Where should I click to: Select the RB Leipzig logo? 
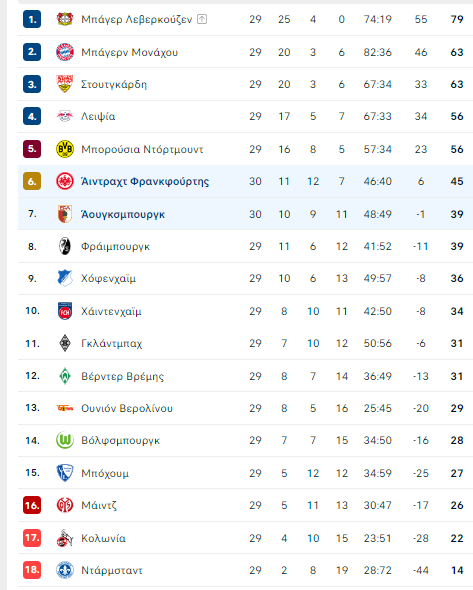pyautogui.click(x=65, y=116)
